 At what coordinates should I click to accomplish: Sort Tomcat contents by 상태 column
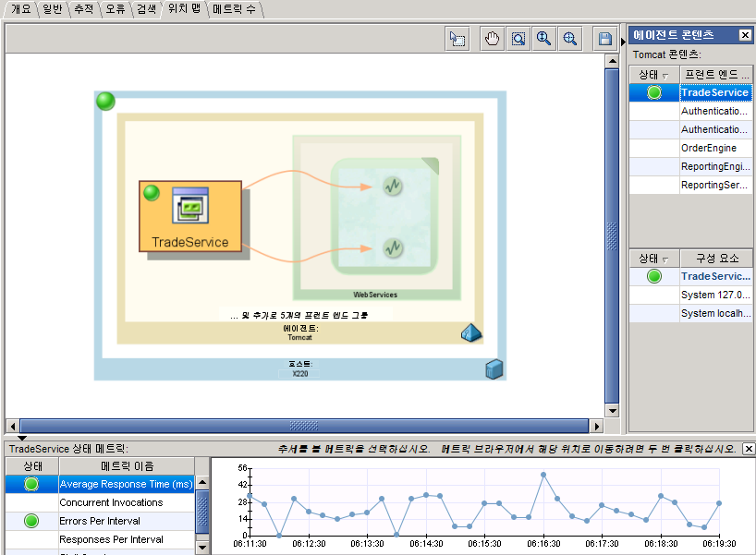(654, 75)
